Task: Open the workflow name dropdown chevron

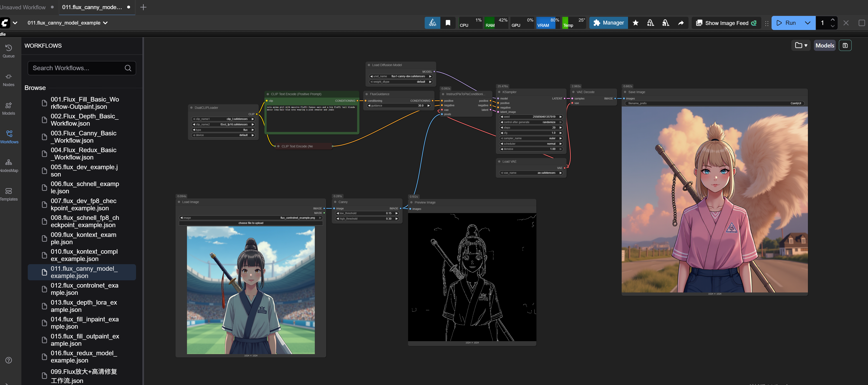Action: (106, 23)
